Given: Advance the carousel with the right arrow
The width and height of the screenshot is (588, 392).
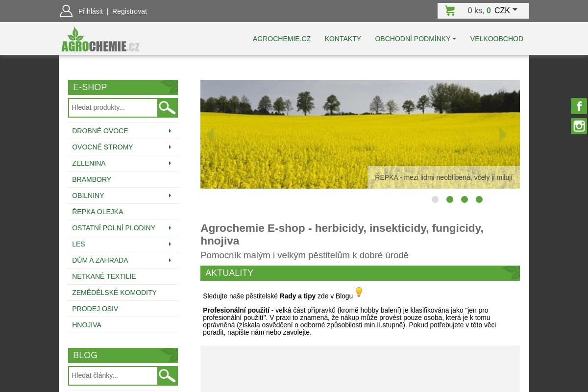Looking at the screenshot, I should click(503, 134).
